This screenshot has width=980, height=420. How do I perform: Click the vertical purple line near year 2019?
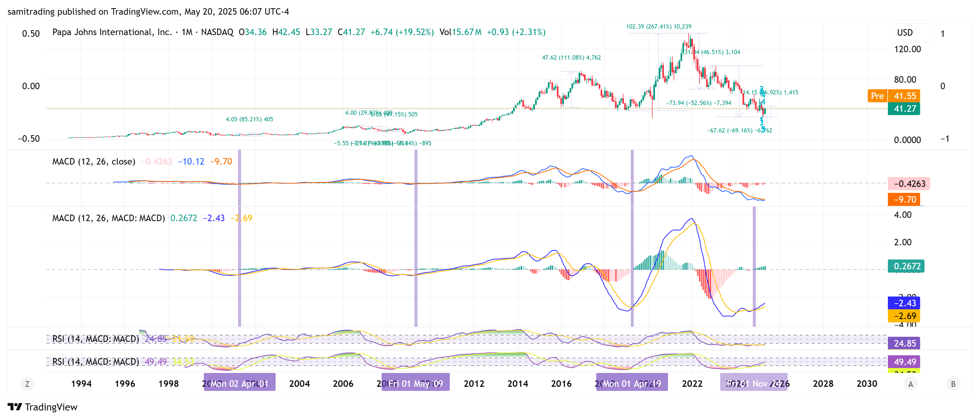[632, 238]
